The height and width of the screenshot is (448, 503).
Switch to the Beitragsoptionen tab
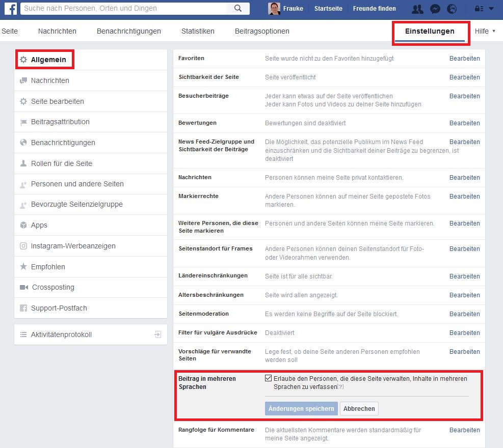(262, 31)
